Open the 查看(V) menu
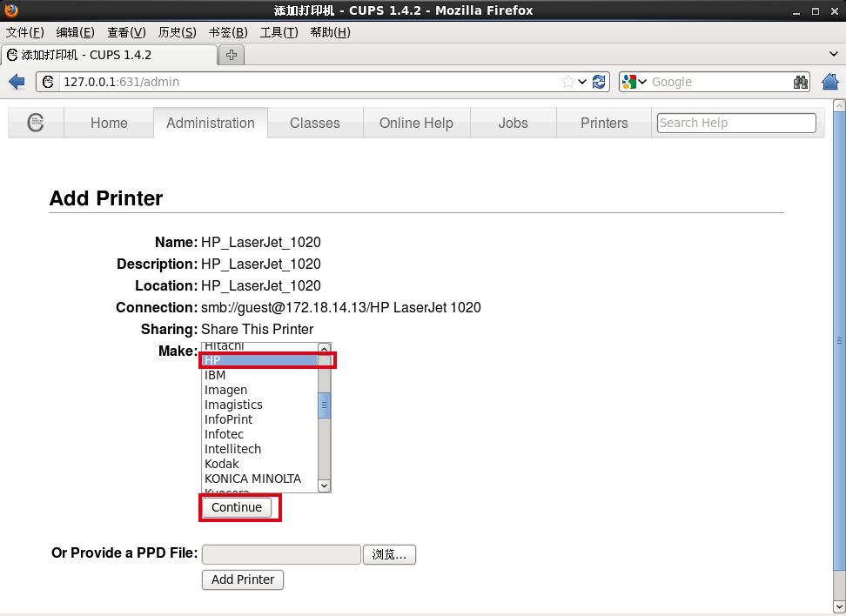The image size is (846, 616). (126, 32)
